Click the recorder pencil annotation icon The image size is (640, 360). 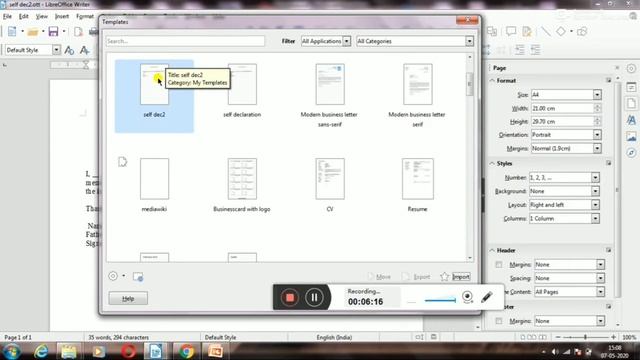pos(487,297)
